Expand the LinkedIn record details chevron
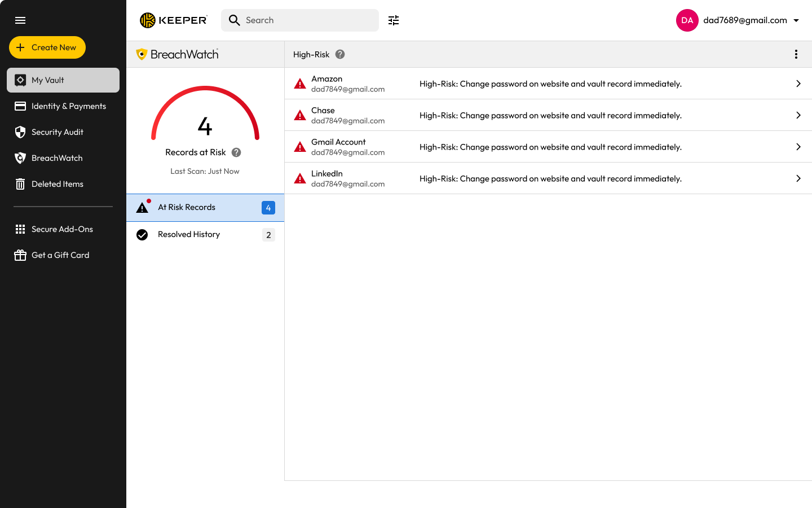812x508 pixels. pos(798,178)
